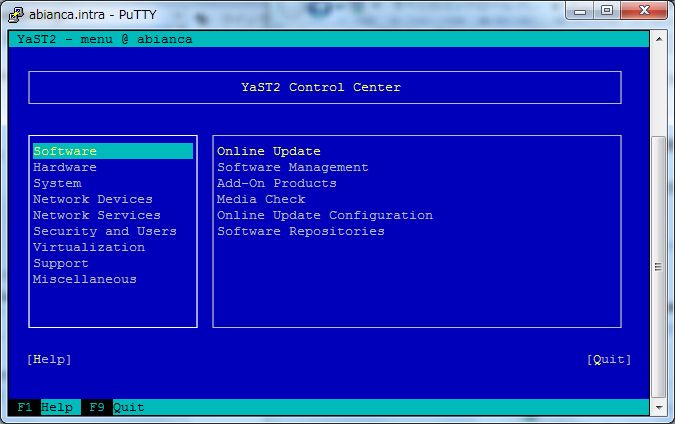Image resolution: width=675 pixels, height=424 pixels.
Task: Choose Security and Users category
Action: pos(105,231)
